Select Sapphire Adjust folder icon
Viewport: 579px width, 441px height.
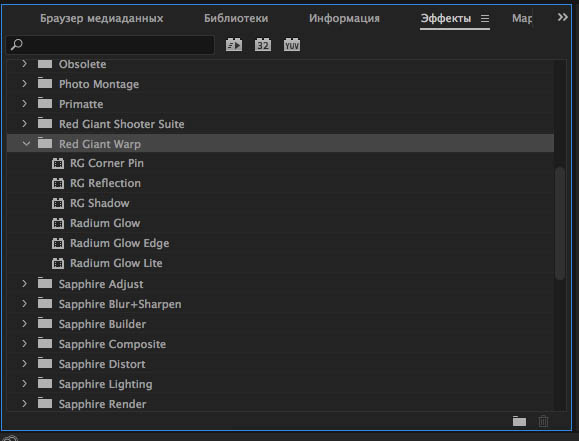tap(45, 283)
